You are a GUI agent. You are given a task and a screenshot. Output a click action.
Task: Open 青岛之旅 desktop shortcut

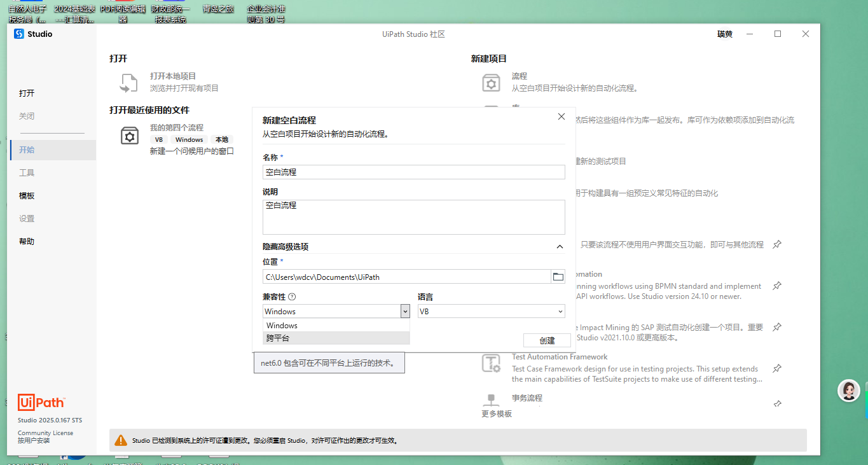(x=218, y=9)
